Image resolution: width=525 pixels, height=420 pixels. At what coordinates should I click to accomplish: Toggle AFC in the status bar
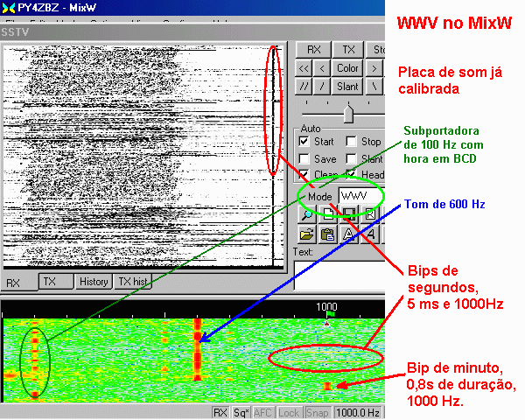tap(262, 413)
